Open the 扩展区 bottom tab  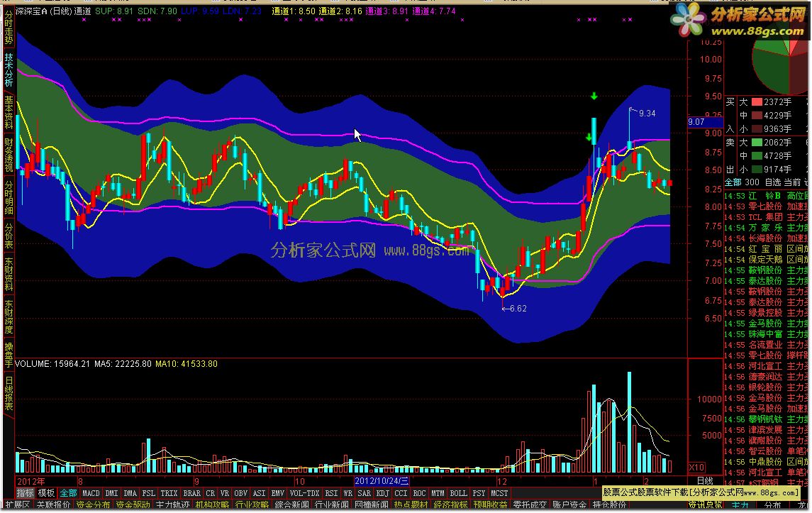tap(17, 504)
